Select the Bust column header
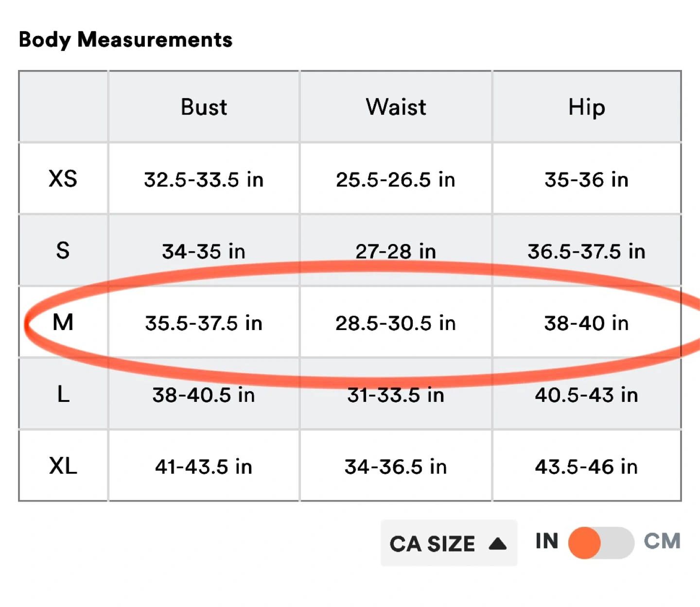 coord(204,107)
